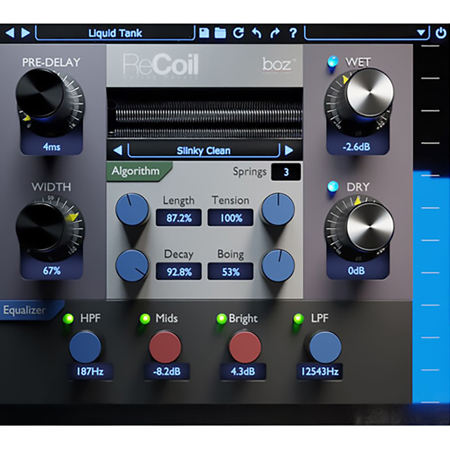Viewport: 450px width, 450px height.
Task: Redo the last change
Action: pyautogui.click(x=275, y=33)
